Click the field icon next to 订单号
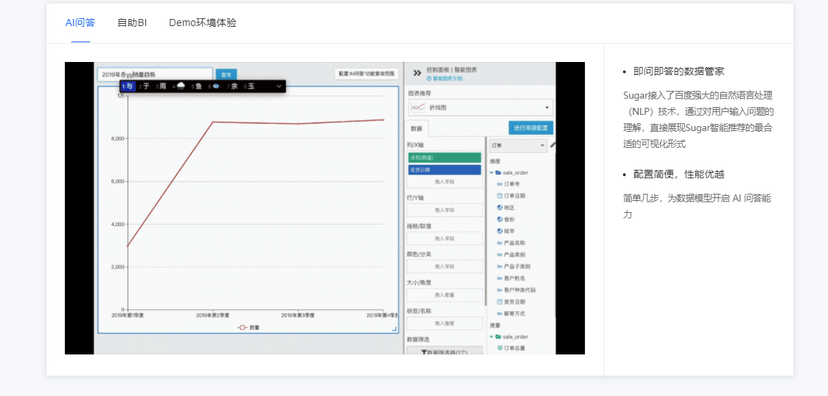Viewport: 828px width, 396px height. click(500, 184)
